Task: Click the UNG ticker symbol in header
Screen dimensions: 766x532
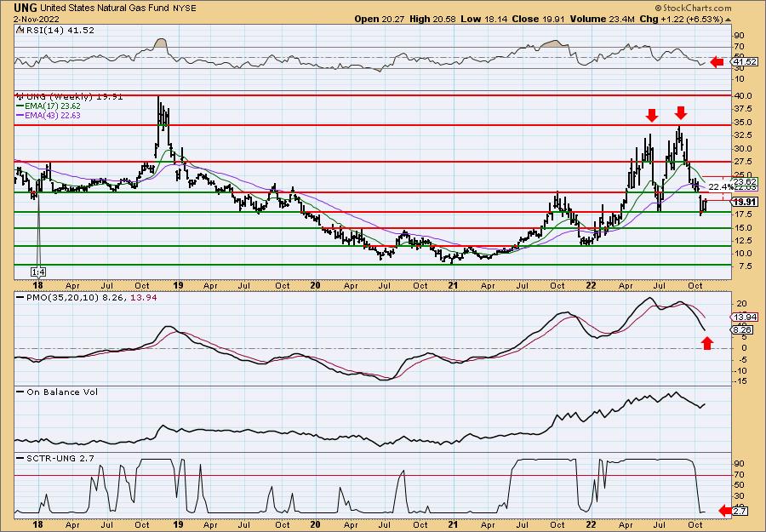Action: pyautogui.click(x=26, y=9)
